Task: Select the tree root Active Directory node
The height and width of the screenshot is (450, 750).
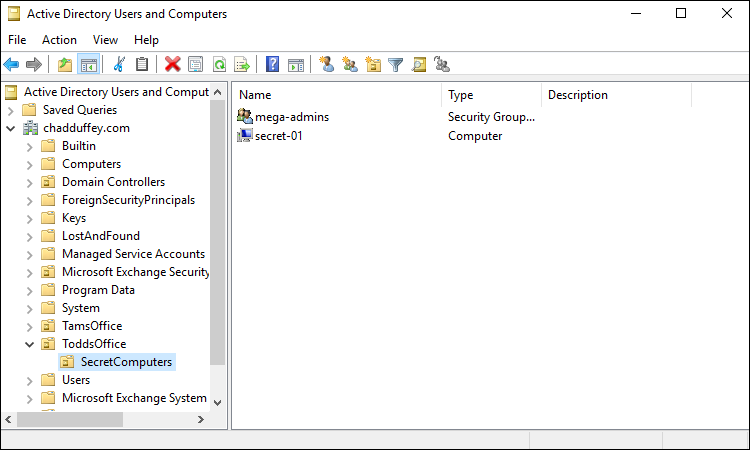Action: pos(116,92)
